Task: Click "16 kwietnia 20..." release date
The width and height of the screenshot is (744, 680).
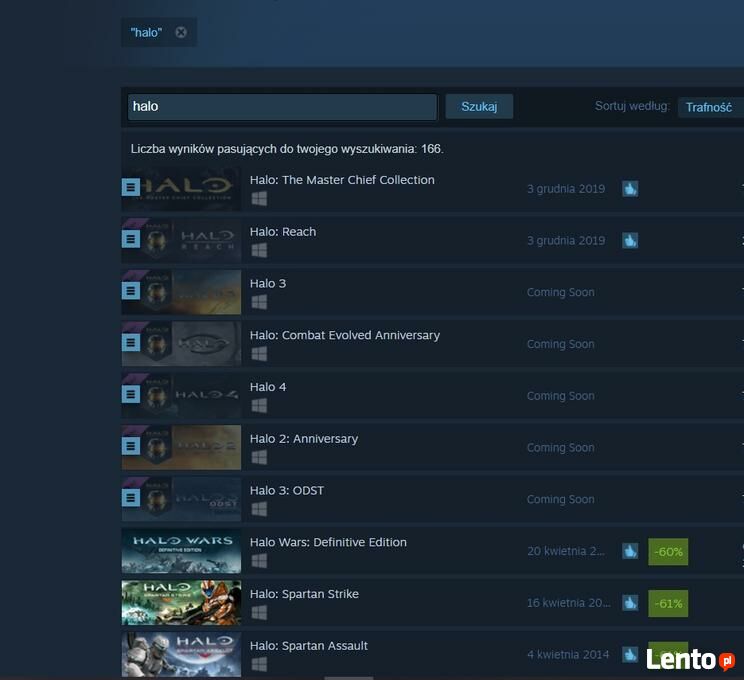Action: (x=568, y=603)
